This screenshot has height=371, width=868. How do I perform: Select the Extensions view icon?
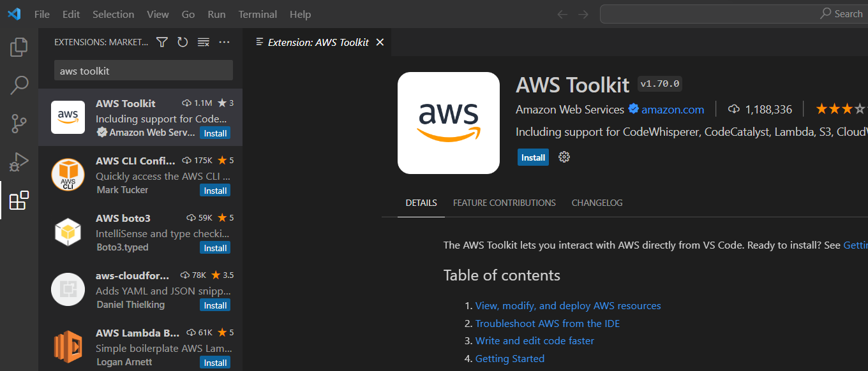(19, 200)
